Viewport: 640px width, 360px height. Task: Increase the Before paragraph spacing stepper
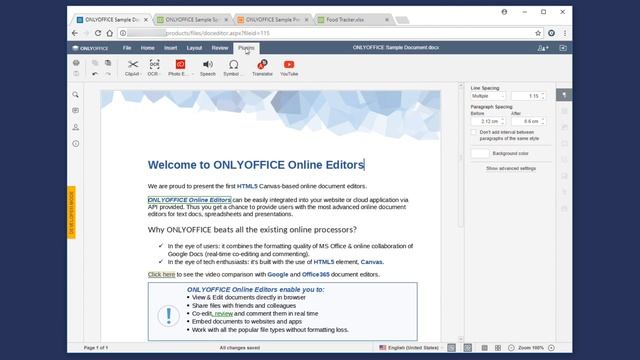pyautogui.click(x=502, y=119)
